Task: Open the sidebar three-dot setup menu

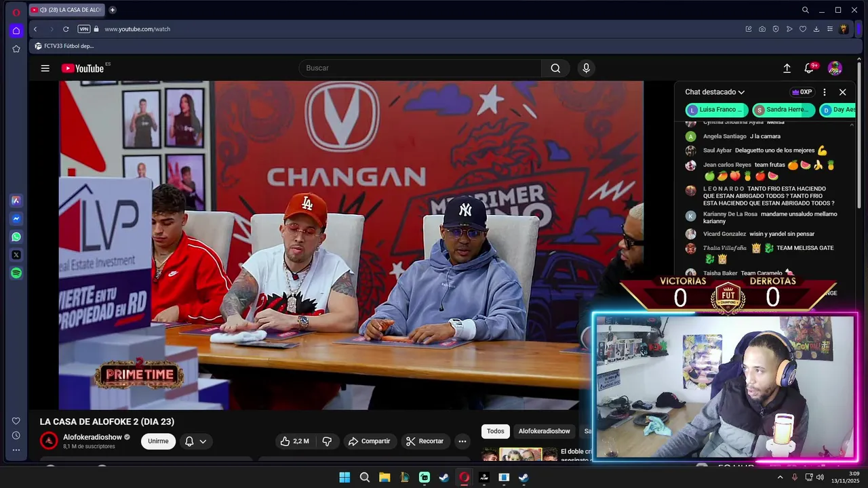Action: click(x=16, y=450)
